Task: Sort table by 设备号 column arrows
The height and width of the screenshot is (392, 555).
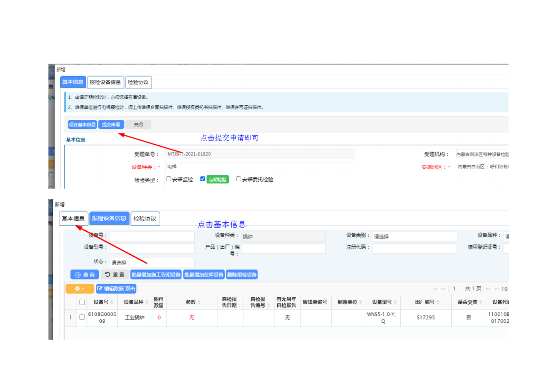Action: (x=112, y=302)
